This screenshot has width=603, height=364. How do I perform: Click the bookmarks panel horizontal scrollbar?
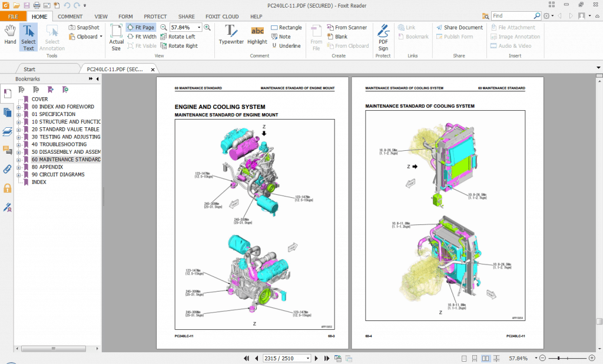pyautogui.click(x=54, y=349)
